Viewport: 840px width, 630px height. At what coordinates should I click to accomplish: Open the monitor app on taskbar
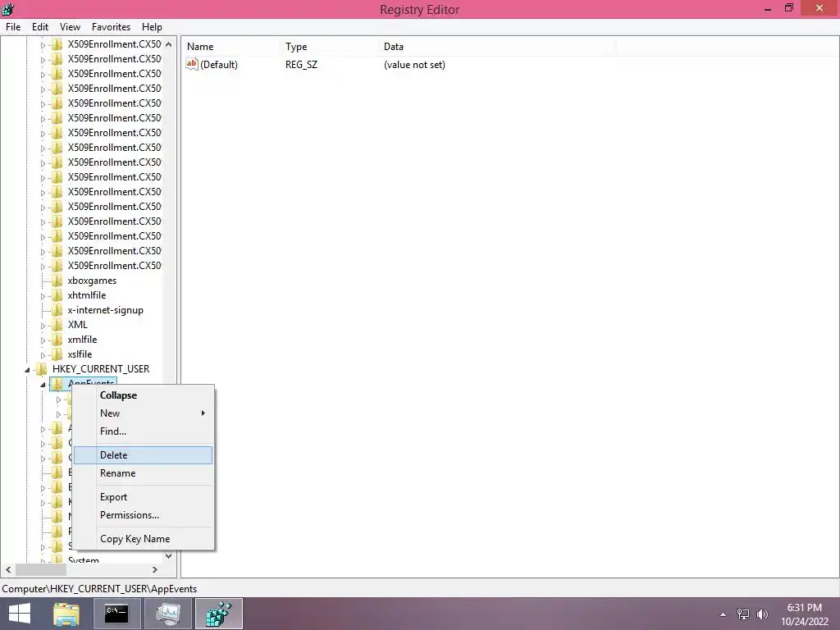(168, 614)
